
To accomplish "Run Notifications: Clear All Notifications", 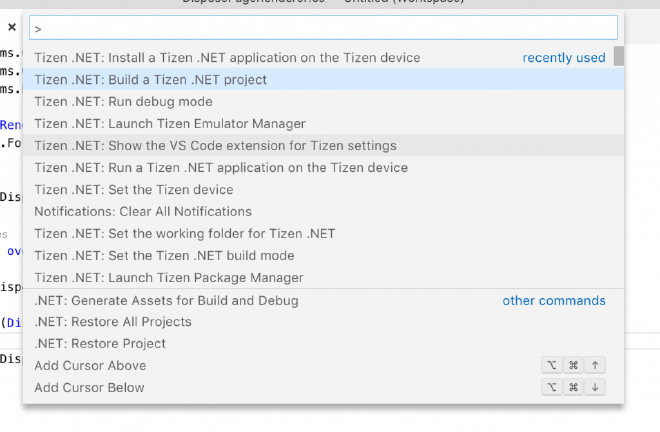I will (323, 211).
